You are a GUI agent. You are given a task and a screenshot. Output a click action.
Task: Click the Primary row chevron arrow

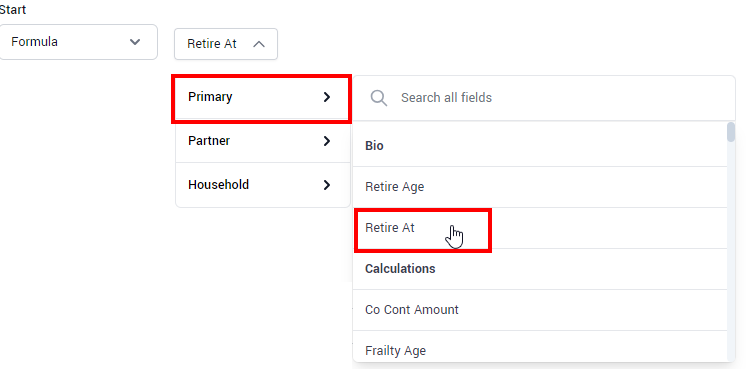click(x=326, y=97)
